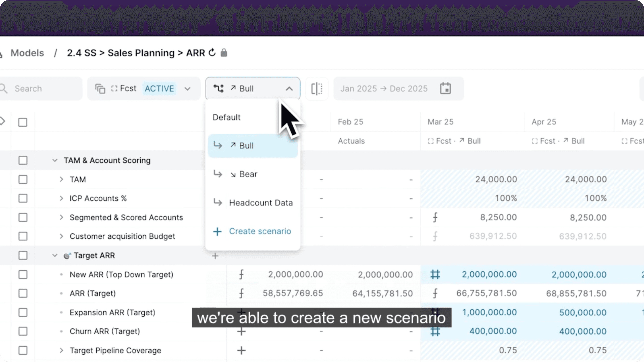This screenshot has width=644, height=362.
Task: Go to Models in the breadcrumb
Action: click(27, 53)
